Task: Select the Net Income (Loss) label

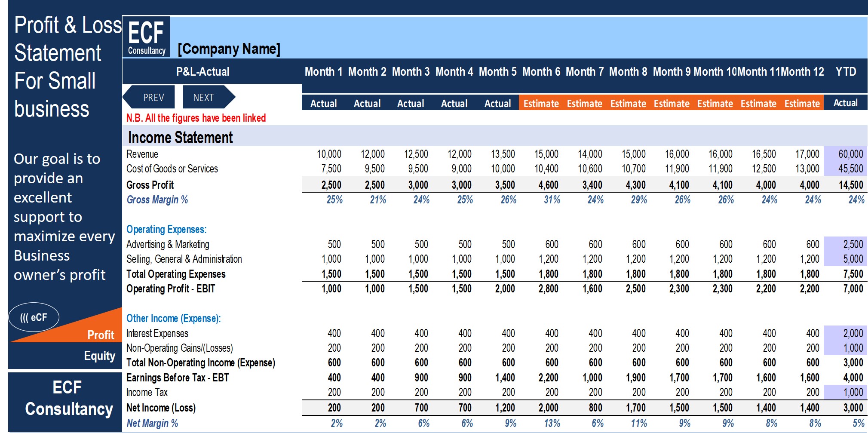Action: (x=161, y=408)
